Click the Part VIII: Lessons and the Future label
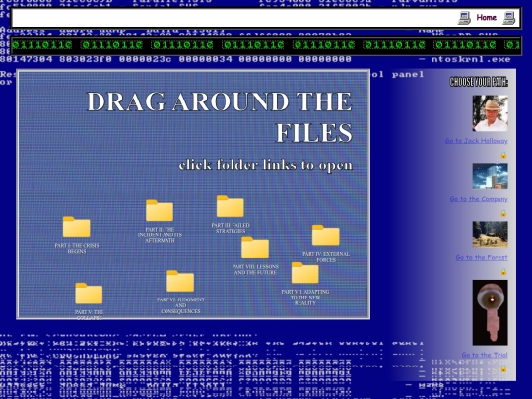The height and width of the screenshot is (399, 532). click(x=255, y=269)
